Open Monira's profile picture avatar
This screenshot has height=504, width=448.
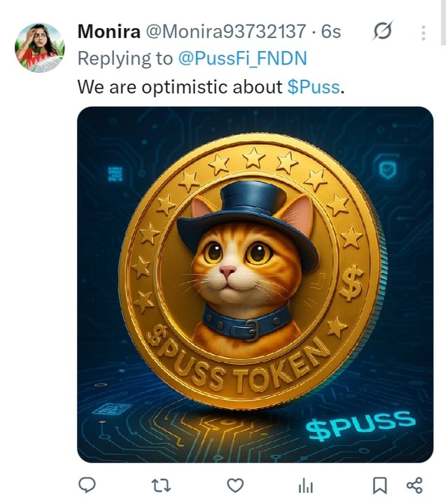pyautogui.click(x=39, y=48)
